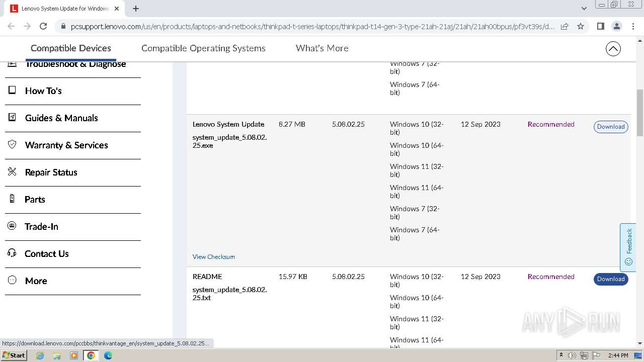Image resolution: width=644 pixels, height=362 pixels.
Task: Click the 15.97 KB size text
Action: [x=293, y=277]
